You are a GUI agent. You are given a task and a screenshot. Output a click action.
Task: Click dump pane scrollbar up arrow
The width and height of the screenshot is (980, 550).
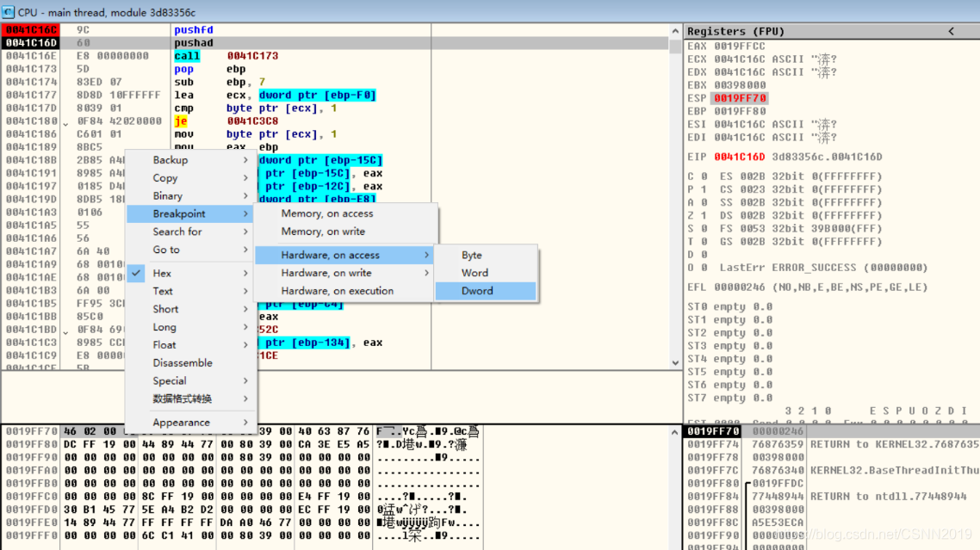coord(675,432)
